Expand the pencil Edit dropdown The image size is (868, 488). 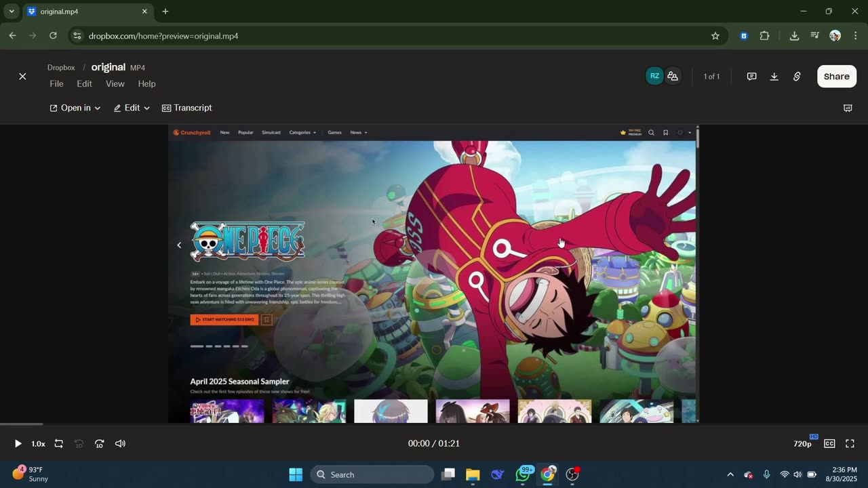[132, 108]
